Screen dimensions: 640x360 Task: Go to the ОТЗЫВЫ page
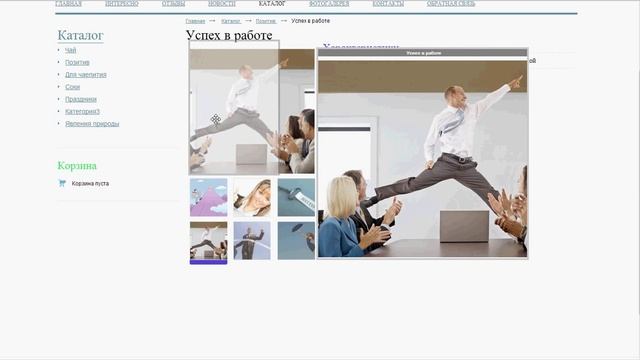point(173,4)
